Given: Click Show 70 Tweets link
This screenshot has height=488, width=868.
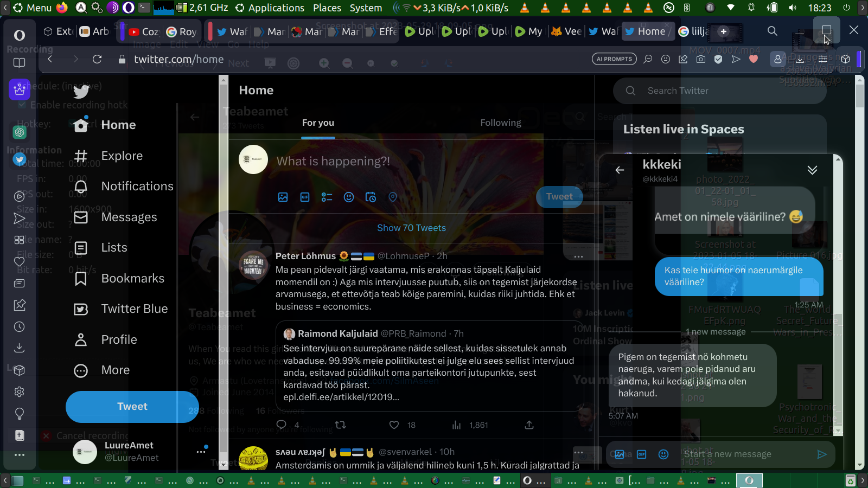Looking at the screenshot, I should click(411, 228).
